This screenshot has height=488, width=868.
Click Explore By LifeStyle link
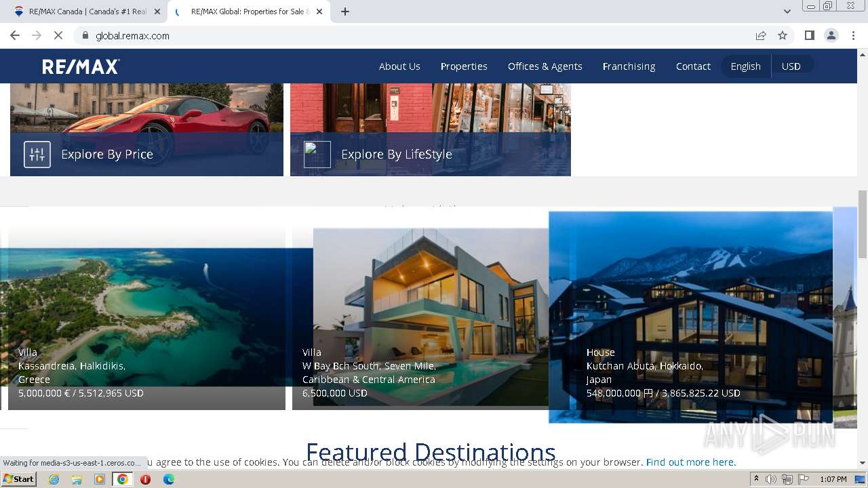click(397, 155)
